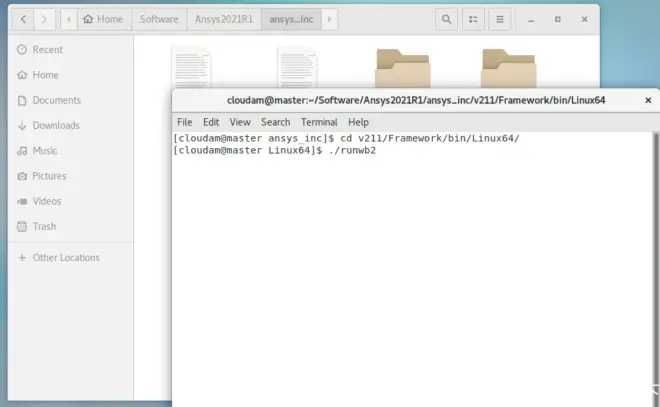Go back in the file manager

[x=24, y=19]
